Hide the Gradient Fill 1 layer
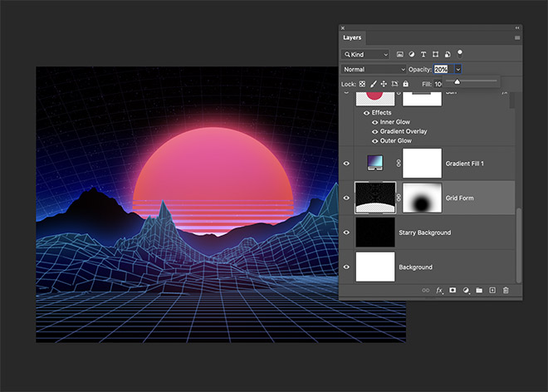The width and height of the screenshot is (548, 392). pos(347,164)
